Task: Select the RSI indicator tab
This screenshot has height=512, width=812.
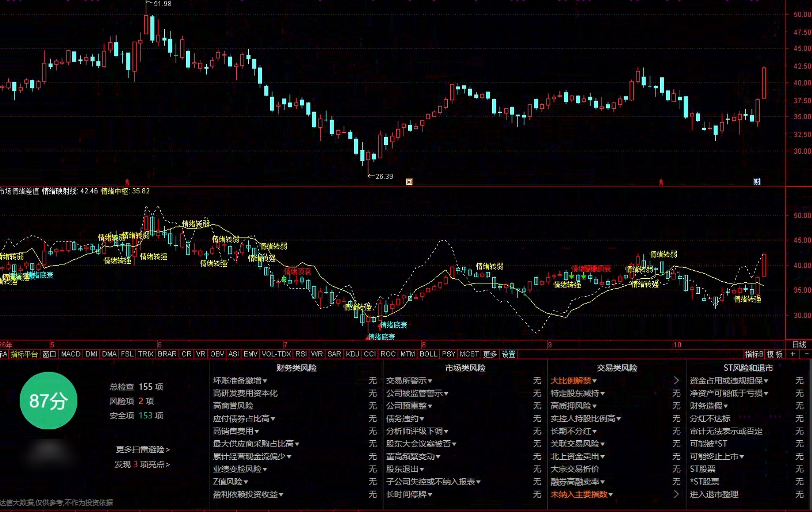Action: [x=301, y=354]
